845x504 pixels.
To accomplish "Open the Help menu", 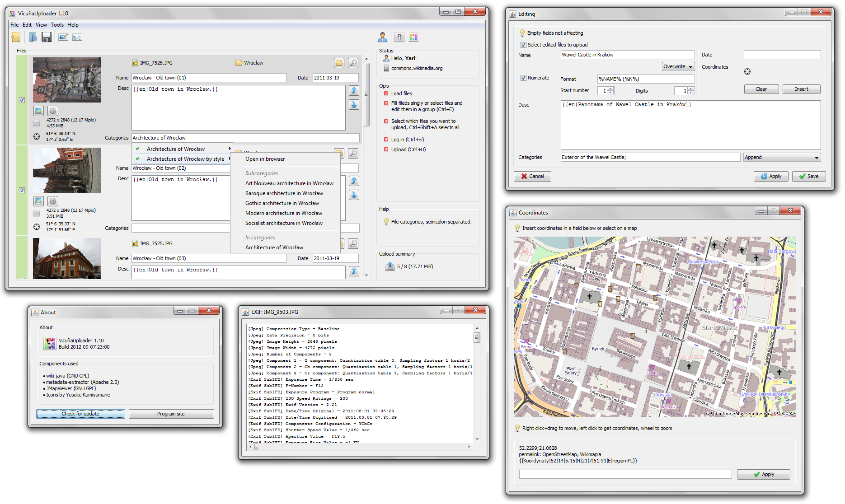I will tap(73, 25).
